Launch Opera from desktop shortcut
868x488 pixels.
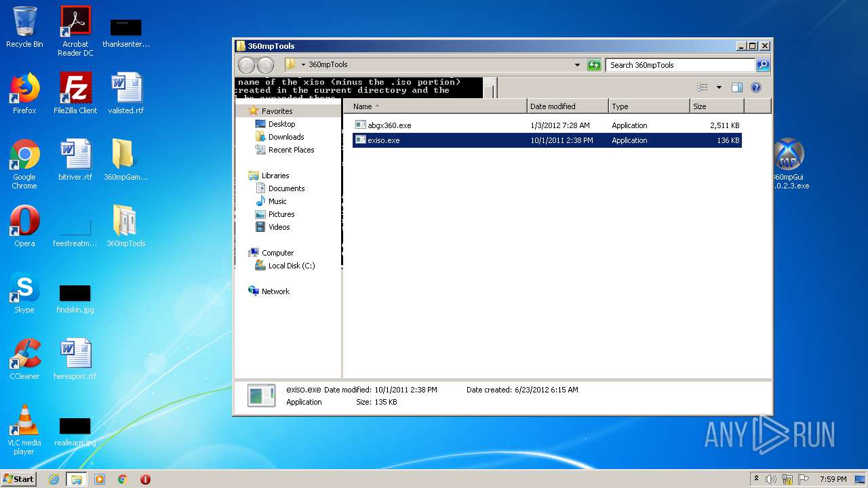pos(24,226)
